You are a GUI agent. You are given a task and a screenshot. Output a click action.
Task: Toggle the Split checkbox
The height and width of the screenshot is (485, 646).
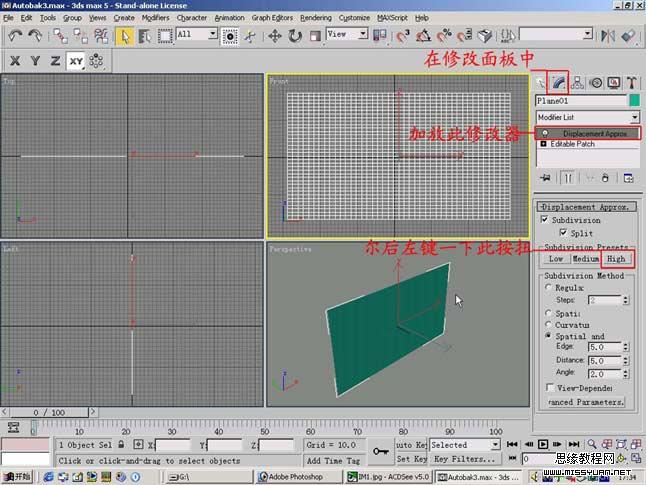pos(563,233)
